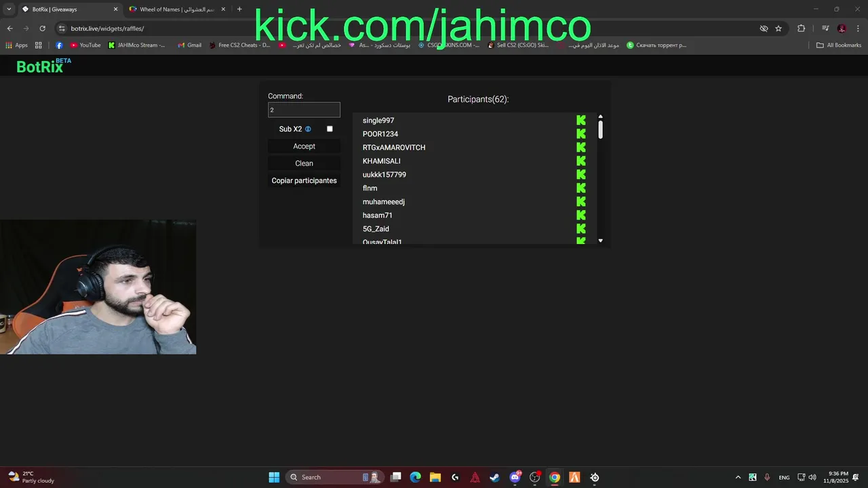Open the Chrome tab search dropdown
Viewport: 868px width, 488px height.
click(x=8, y=9)
